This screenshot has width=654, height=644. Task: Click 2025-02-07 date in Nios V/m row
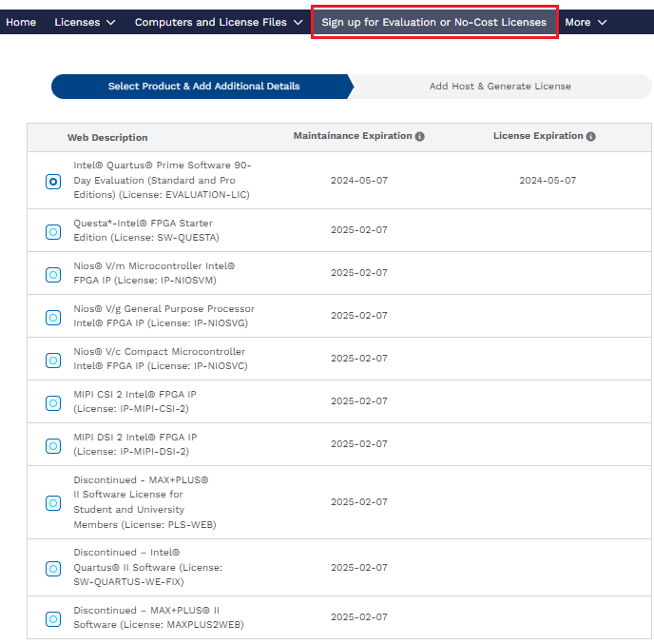[x=359, y=273]
